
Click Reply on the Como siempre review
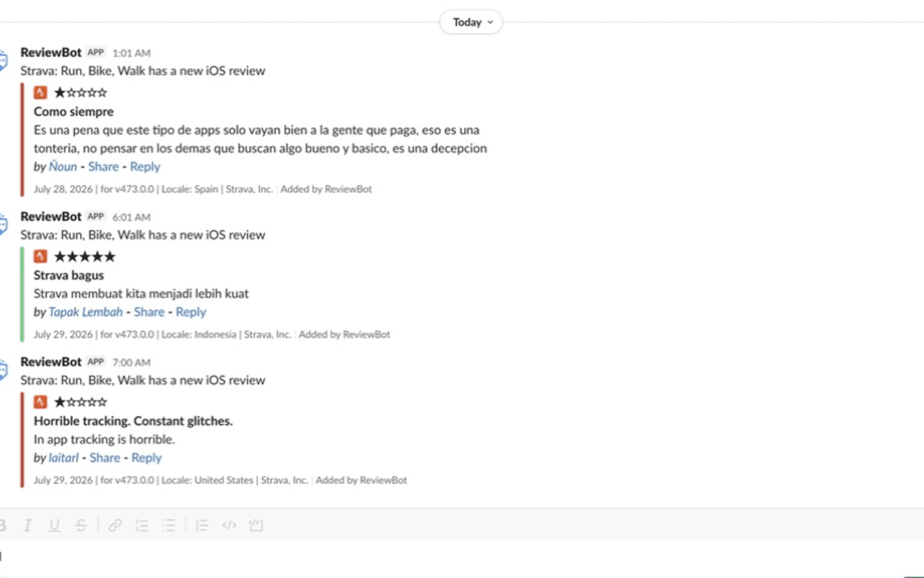145,166
